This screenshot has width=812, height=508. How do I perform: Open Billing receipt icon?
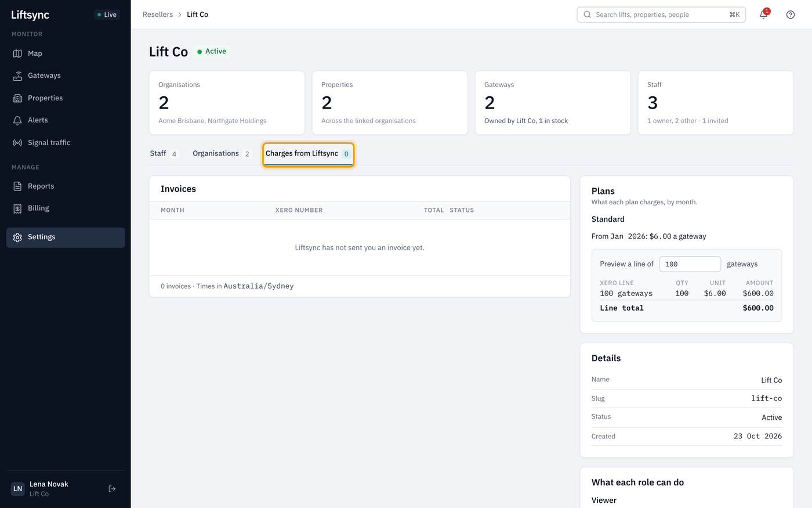click(x=17, y=208)
